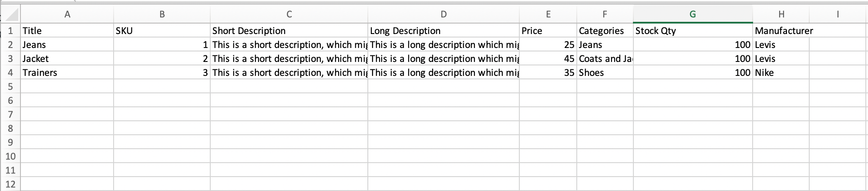Image resolution: width=868 pixels, height=191 pixels.
Task: Click the Nike manufacturer cell
Action: pyautogui.click(x=781, y=72)
